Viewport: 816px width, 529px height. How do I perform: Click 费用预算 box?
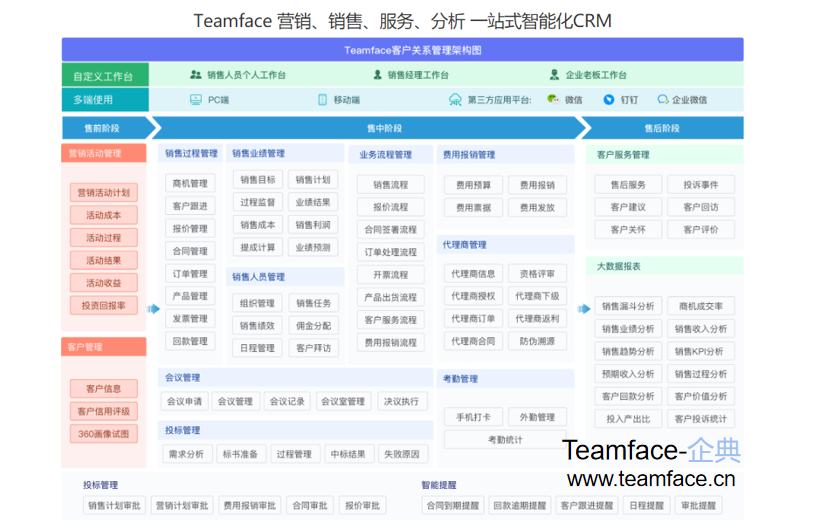click(x=474, y=185)
